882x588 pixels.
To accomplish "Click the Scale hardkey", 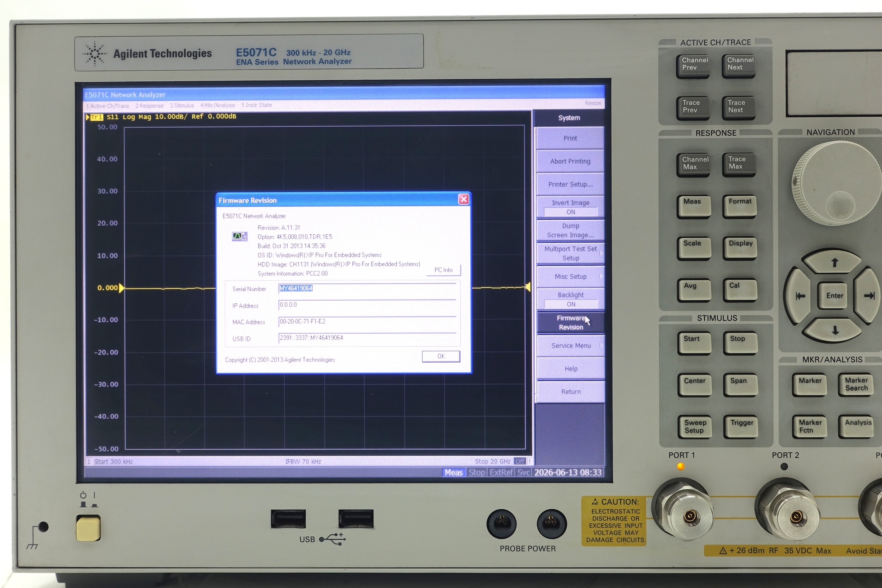I will click(x=694, y=248).
